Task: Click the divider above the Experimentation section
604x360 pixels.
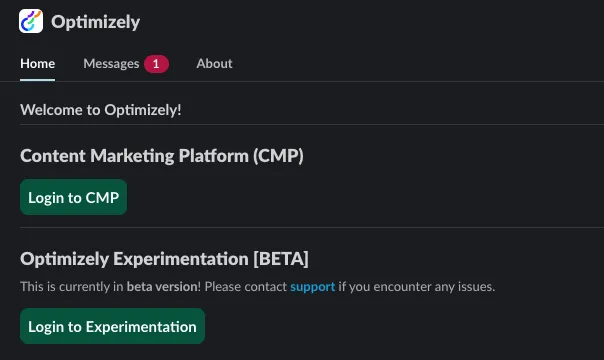Action: pyautogui.click(x=312, y=227)
